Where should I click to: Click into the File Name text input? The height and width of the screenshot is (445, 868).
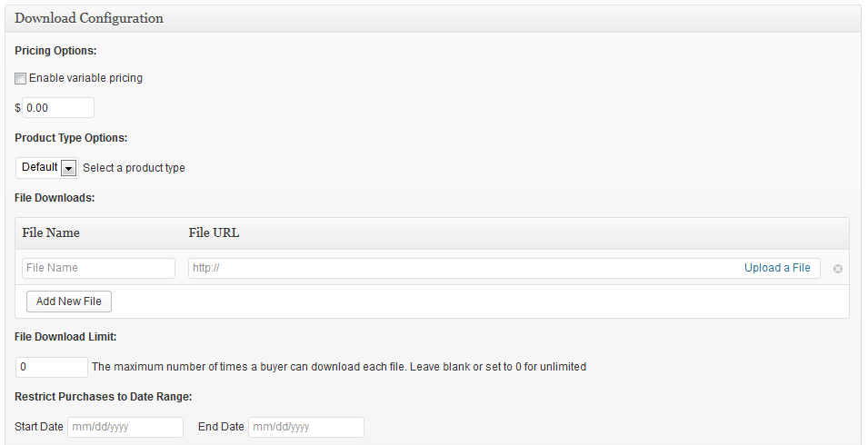point(98,268)
